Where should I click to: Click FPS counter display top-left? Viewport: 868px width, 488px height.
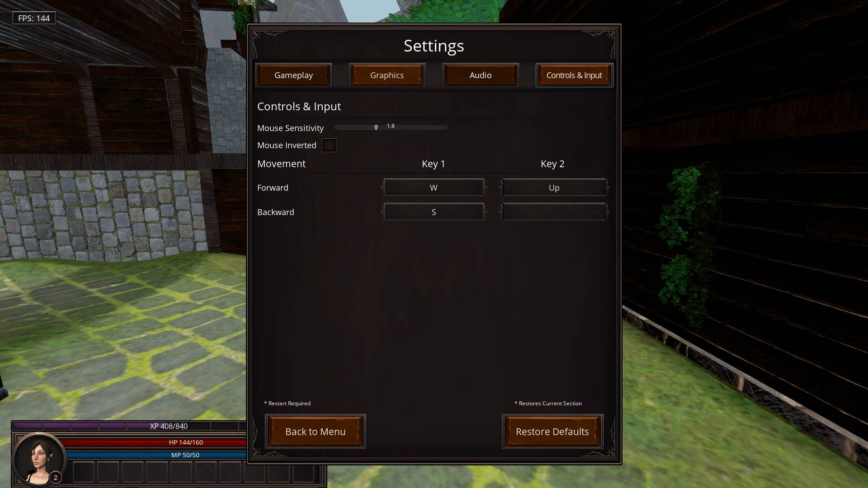[33, 18]
